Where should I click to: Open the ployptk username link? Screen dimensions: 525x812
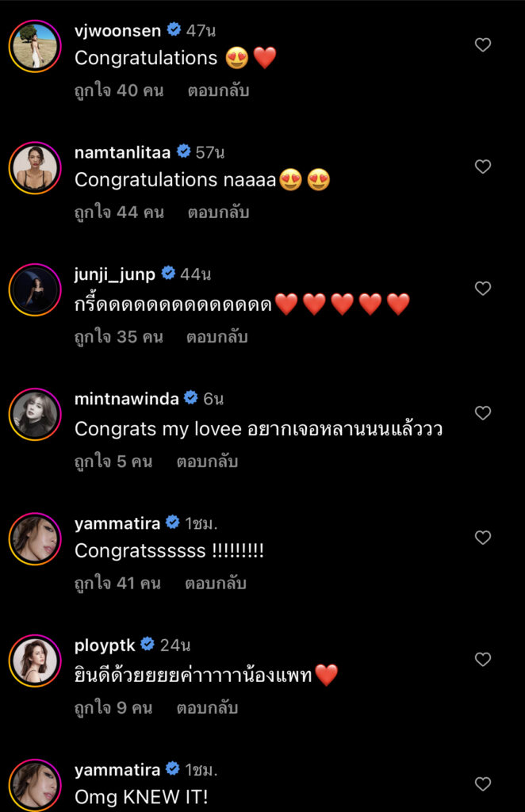click(x=104, y=645)
